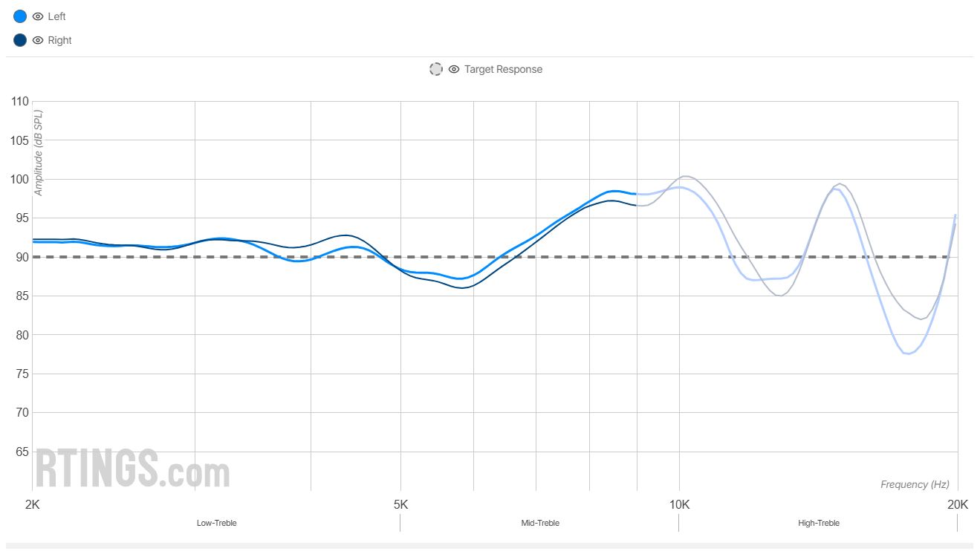This screenshot has width=980, height=557.
Task: Click the dark blue Right channel circle
Action: 20,40
